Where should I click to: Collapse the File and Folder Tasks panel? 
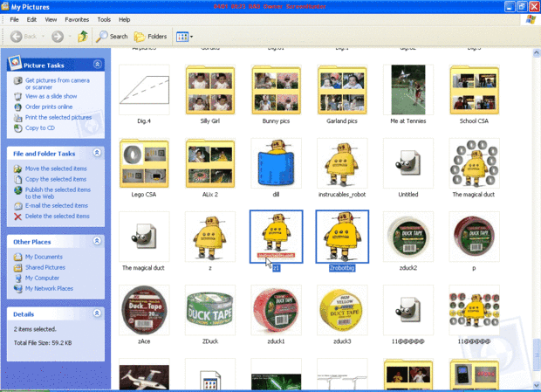(98, 153)
